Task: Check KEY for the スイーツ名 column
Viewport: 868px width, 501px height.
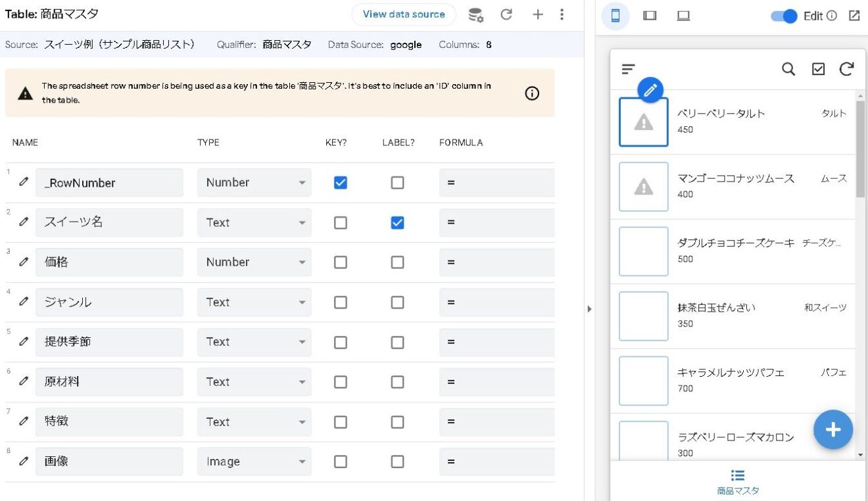Action: click(x=340, y=222)
